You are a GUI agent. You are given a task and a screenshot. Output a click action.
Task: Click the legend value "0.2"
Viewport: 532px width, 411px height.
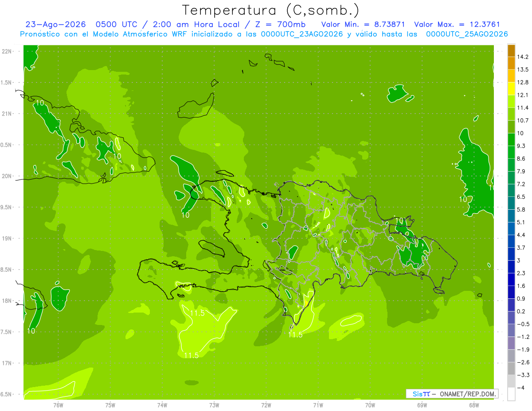(522, 312)
